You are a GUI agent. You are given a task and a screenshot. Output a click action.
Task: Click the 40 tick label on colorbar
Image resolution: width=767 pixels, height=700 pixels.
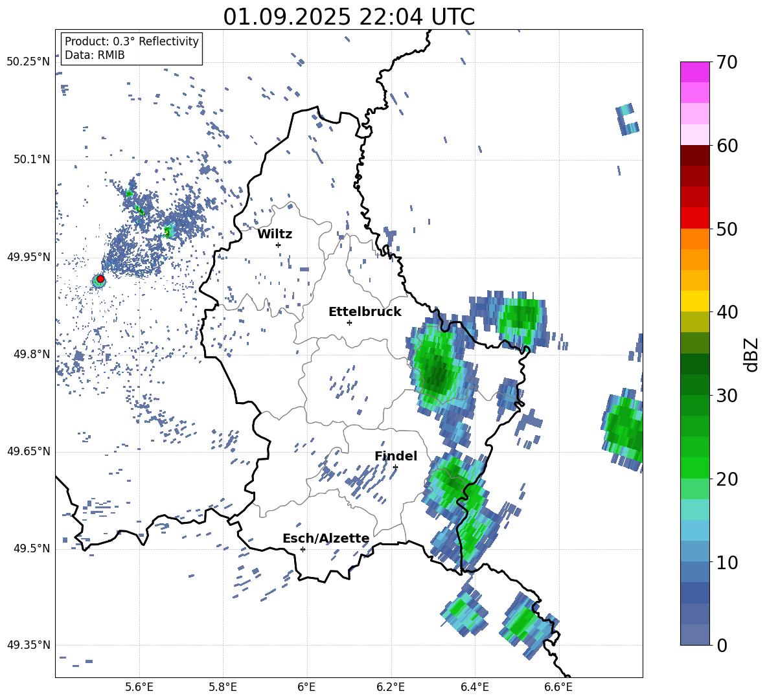click(726, 312)
